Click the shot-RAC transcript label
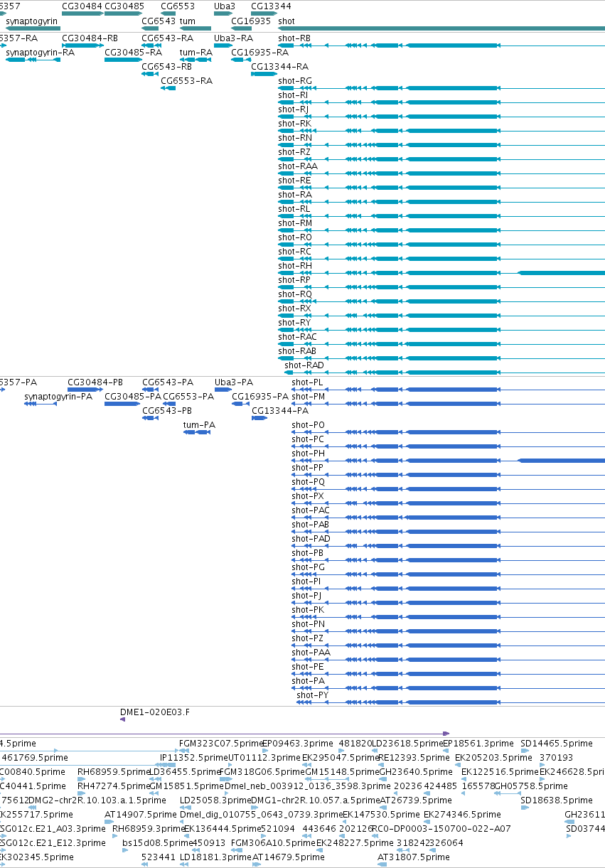 [297, 337]
